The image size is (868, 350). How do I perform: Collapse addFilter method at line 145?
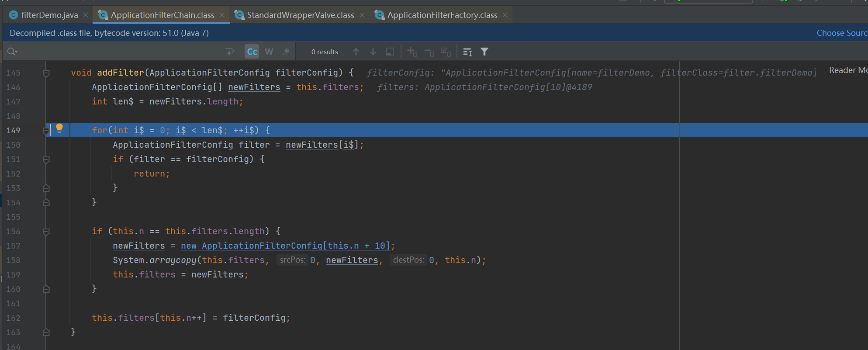(46, 73)
